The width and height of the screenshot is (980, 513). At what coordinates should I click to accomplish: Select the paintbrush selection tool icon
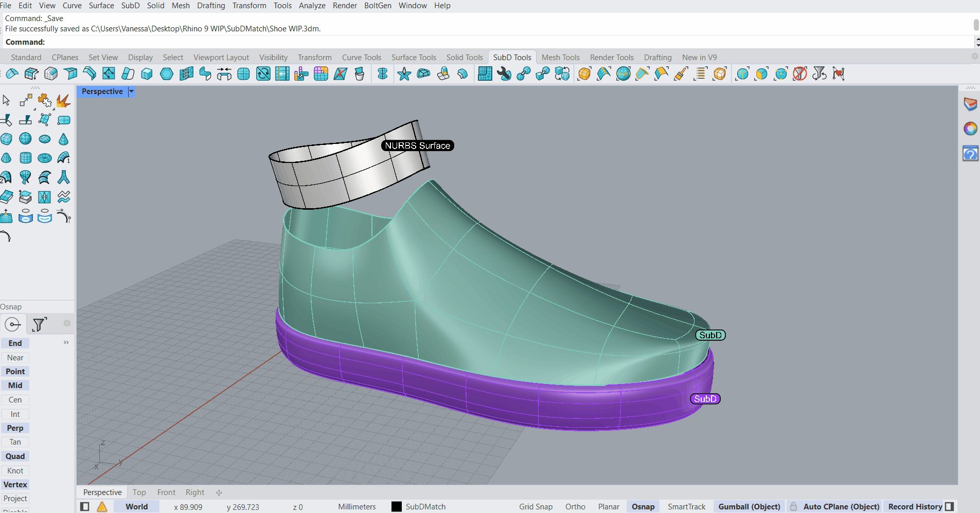tap(681, 74)
